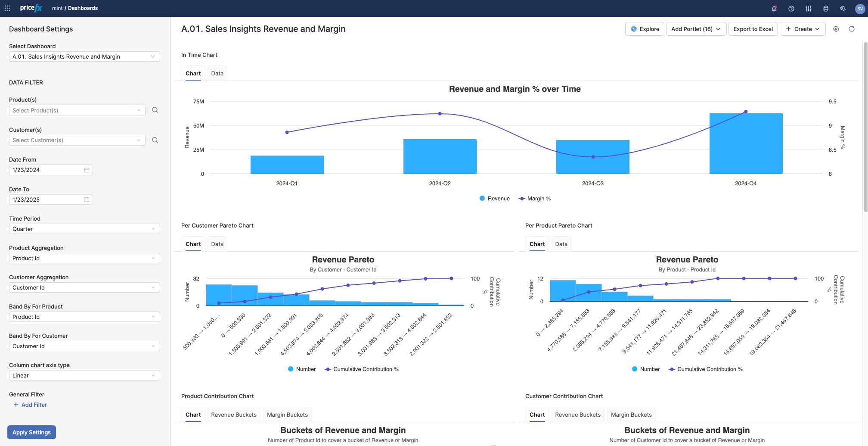This screenshot has height=446, width=868.
Task: Toggle the Revenue series in the chart legend
Action: (x=494, y=198)
